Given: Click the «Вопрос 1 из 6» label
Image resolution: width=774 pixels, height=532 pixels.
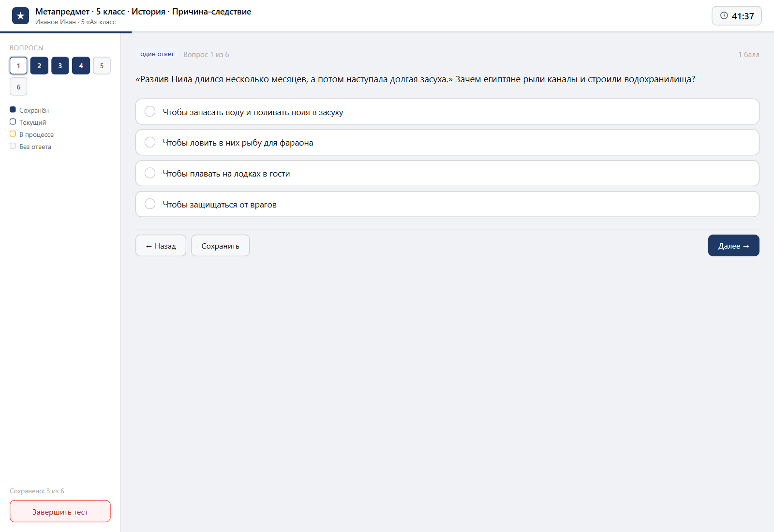Looking at the screenshot, I should pyautogui.click(x=206, y=55).
